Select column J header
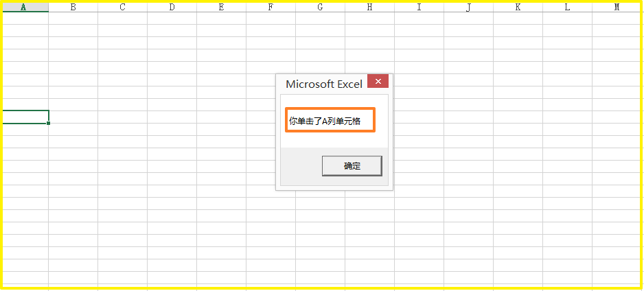Screen dimensions: 644x291 (469, 7)
